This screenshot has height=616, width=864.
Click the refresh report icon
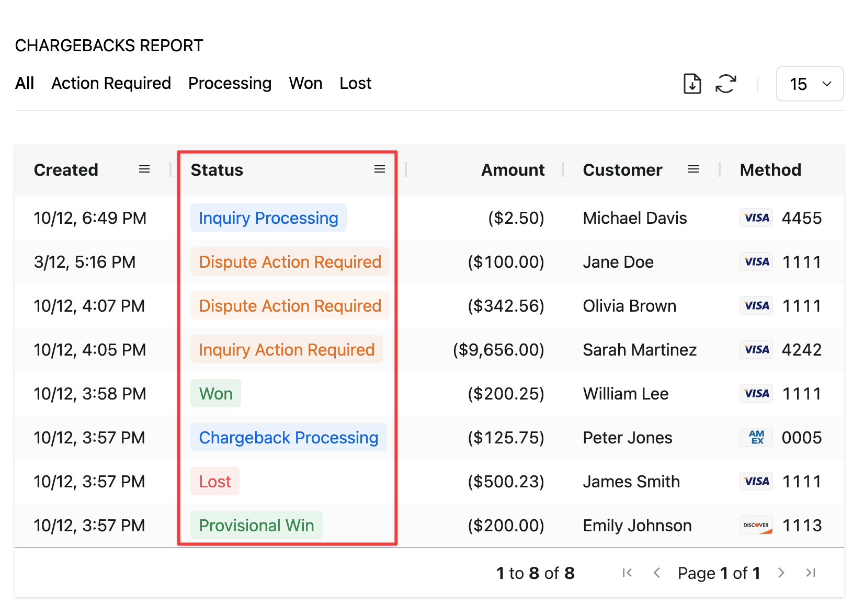pyautogui.click(x=726, y=84)
